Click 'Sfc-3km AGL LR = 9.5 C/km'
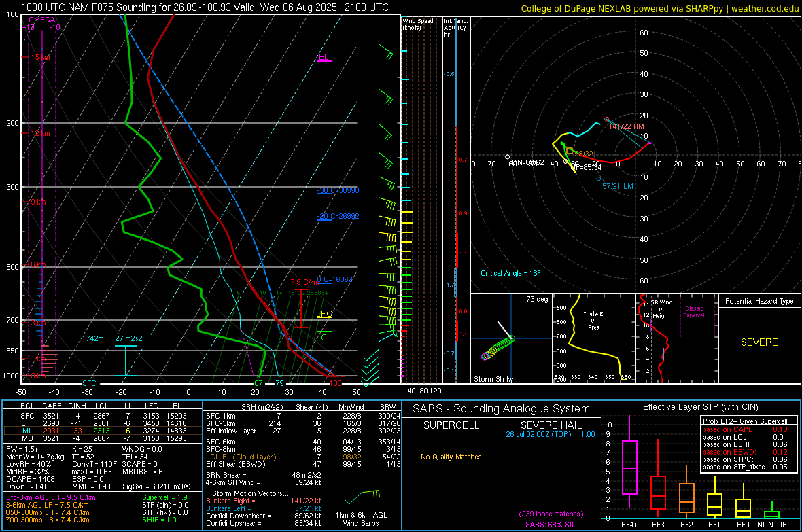 click(51, 498)
